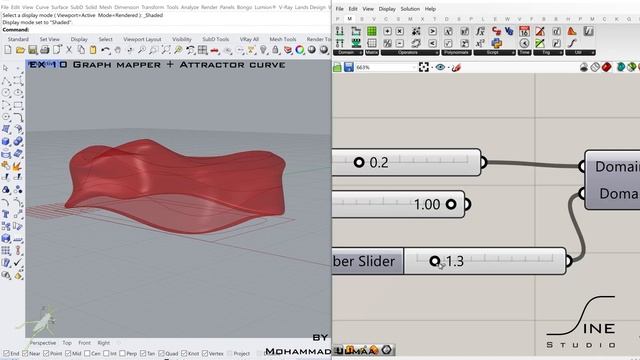Select the green Matrix grid component icon
Viewport: 640px width, 360px height.
point(372,31)
